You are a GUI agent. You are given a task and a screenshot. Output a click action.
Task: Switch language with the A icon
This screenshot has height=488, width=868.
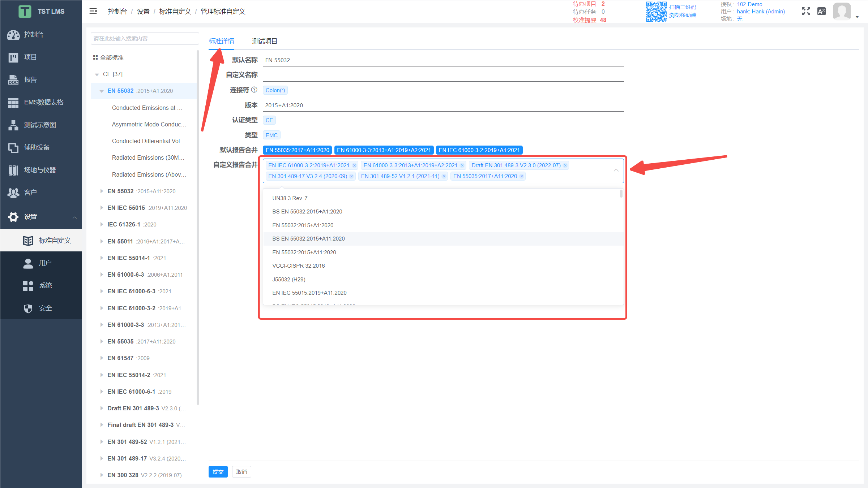click(x=821, y=11)
